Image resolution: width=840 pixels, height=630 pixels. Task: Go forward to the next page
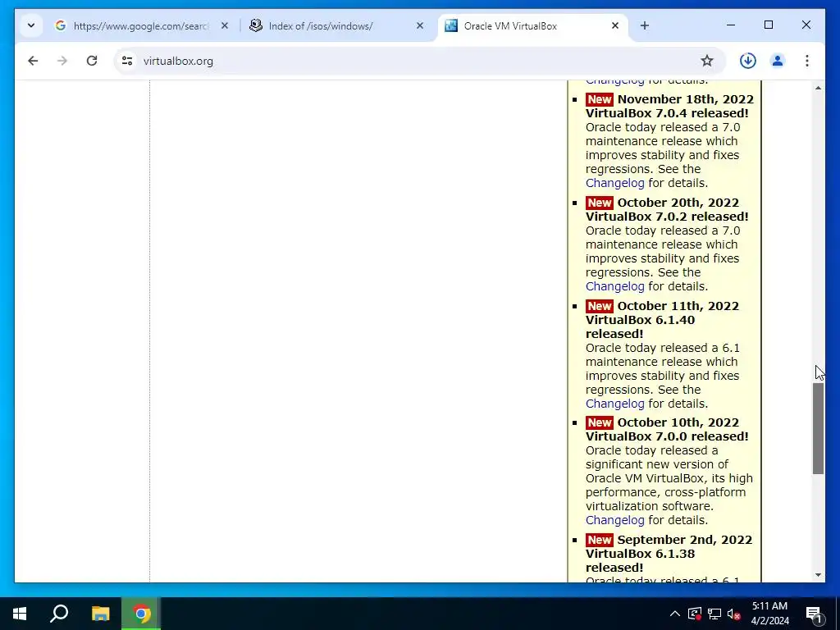pyautogui.click(x=62, y=61)
